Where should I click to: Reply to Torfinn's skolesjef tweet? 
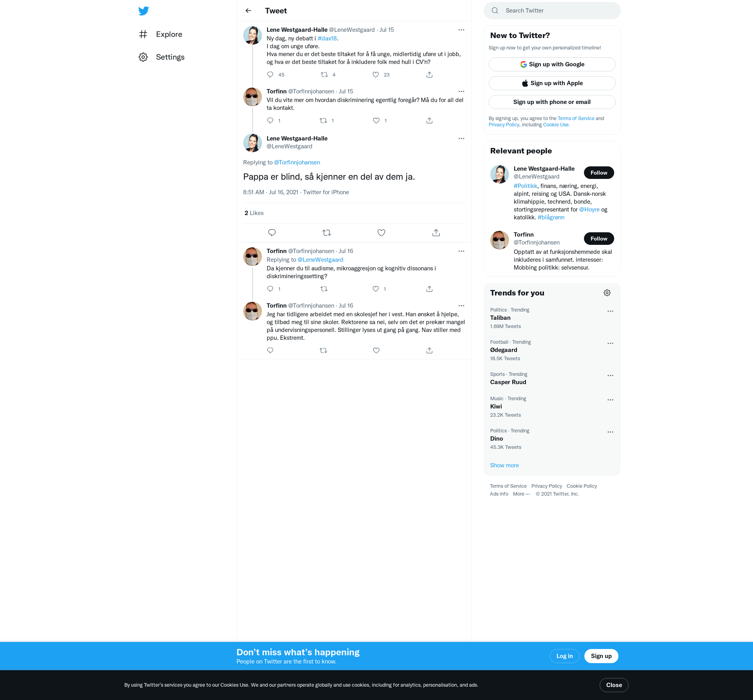pos(270,350)
